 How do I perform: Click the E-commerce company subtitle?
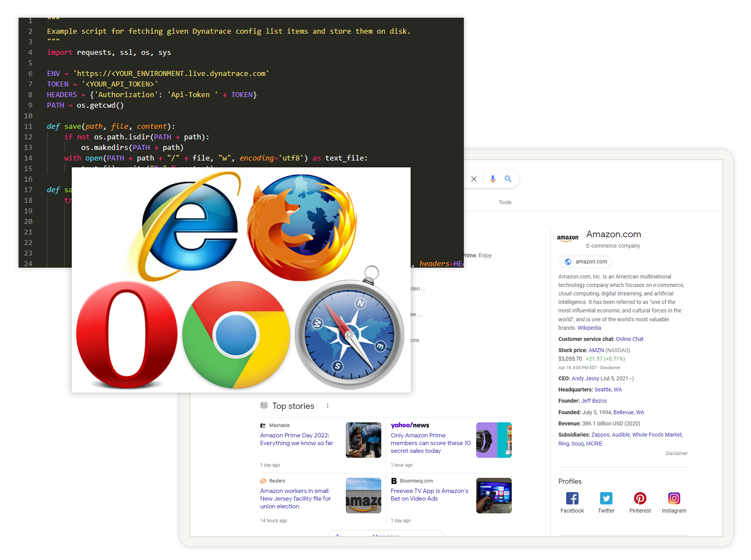613,246
